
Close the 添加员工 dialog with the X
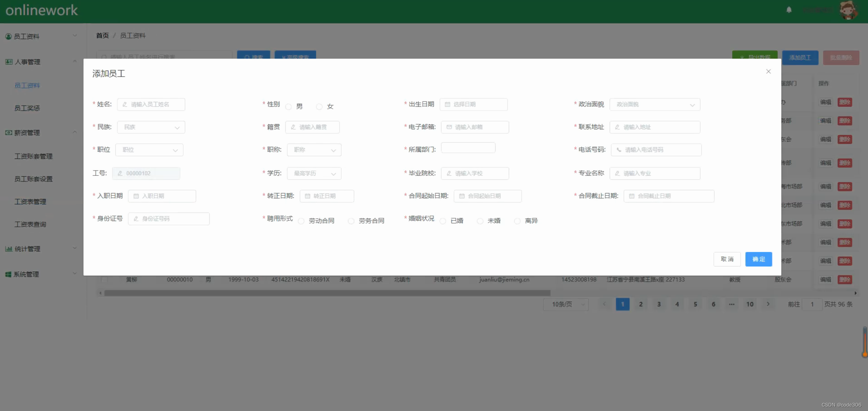768,71
